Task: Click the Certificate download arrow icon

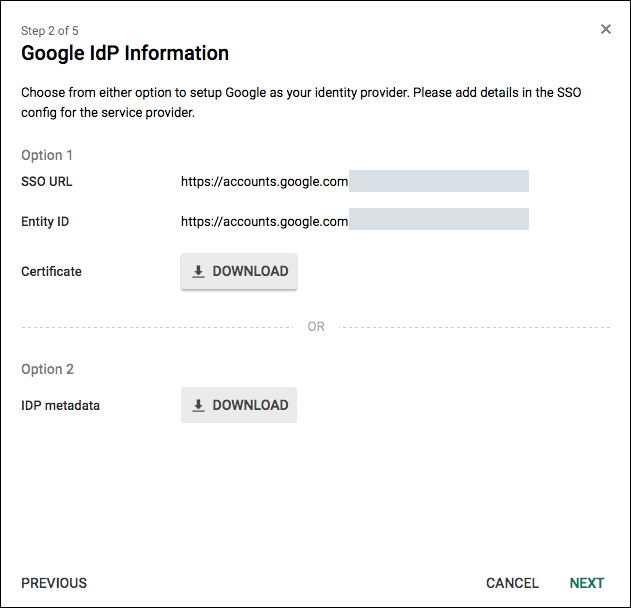Action: tap(198, 271)
